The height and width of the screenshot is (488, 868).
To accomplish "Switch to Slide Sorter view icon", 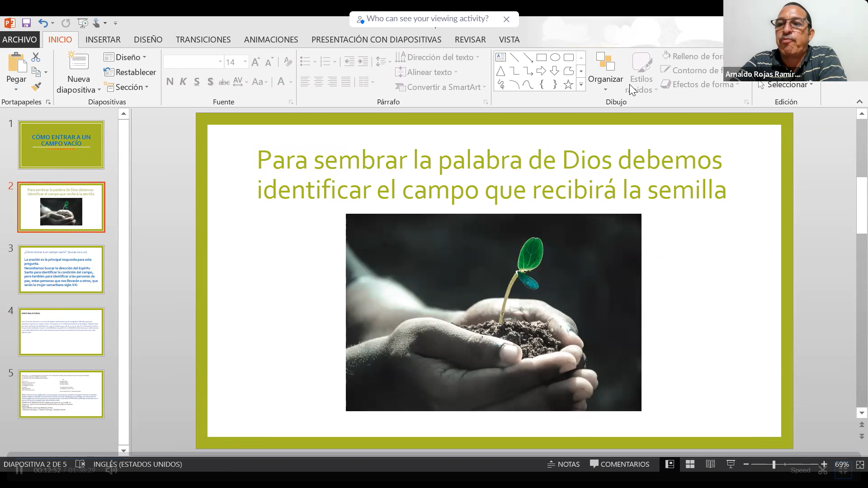I will click(690, 464).
